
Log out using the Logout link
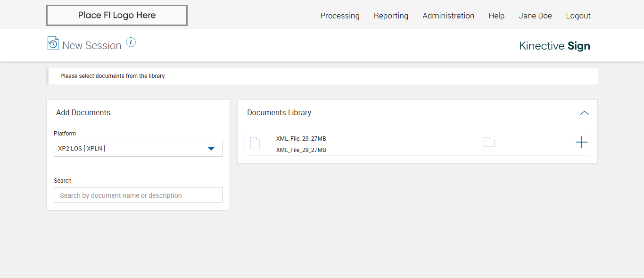tap(578, 16)
